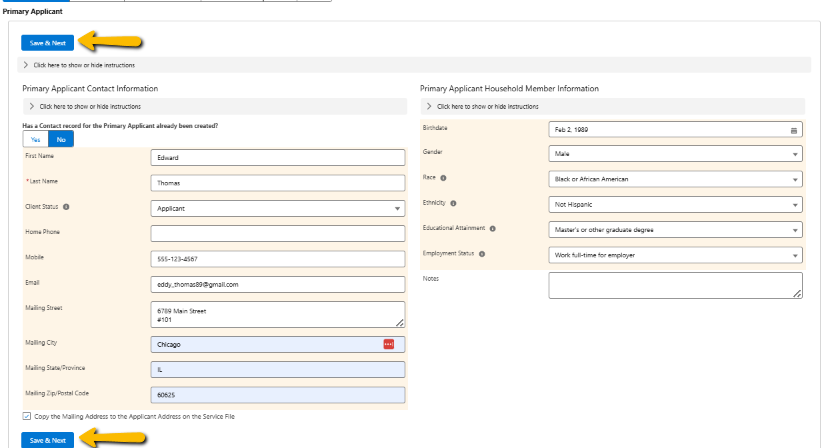
Task: Toggle the Copy Mailing Address checkbox
Action: [26, 416]
